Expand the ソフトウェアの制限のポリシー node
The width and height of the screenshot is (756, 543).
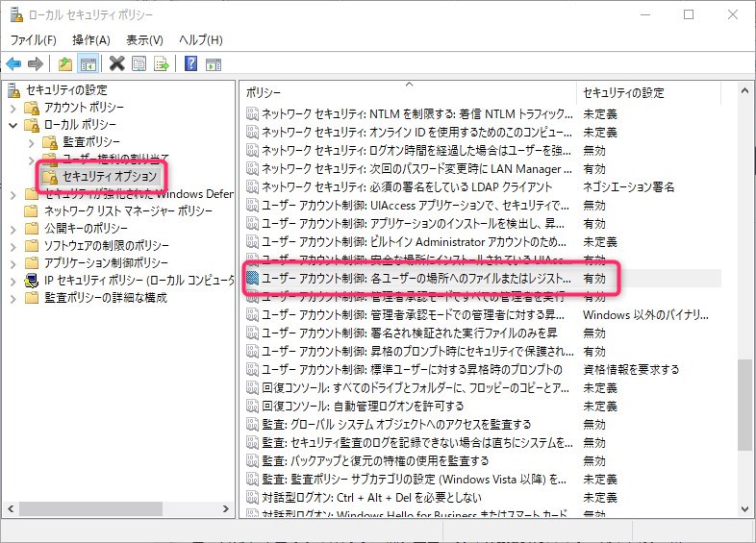pyautogui.click(x=13, y=247)
